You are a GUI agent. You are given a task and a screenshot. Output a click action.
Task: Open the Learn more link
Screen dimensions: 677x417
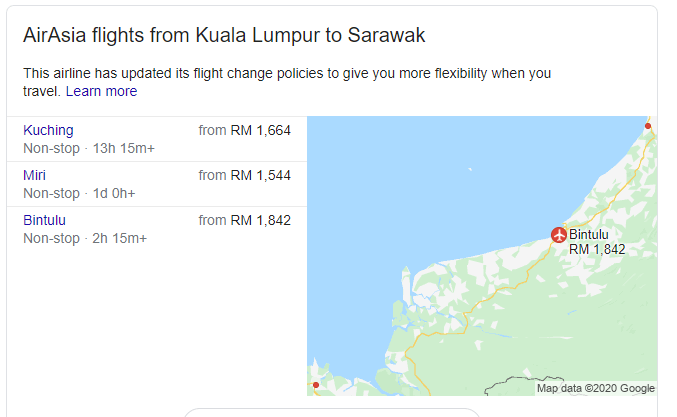101,91
